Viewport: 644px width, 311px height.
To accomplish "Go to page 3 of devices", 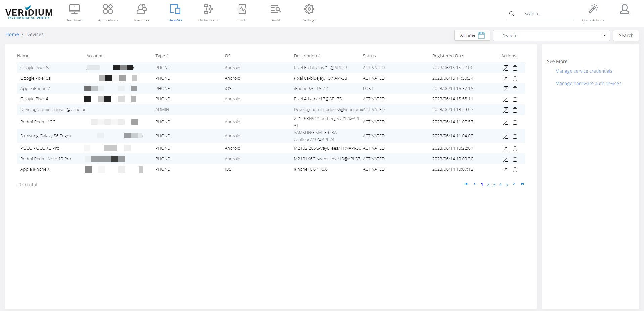I will click(494, 185).
